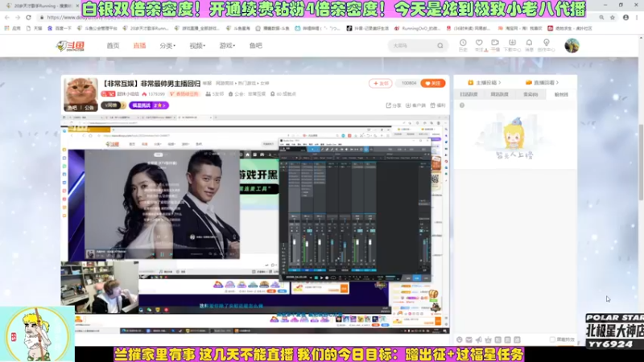Switch to the 周活跃度 tab
This screenshot has width=644, height=362.
499,94
